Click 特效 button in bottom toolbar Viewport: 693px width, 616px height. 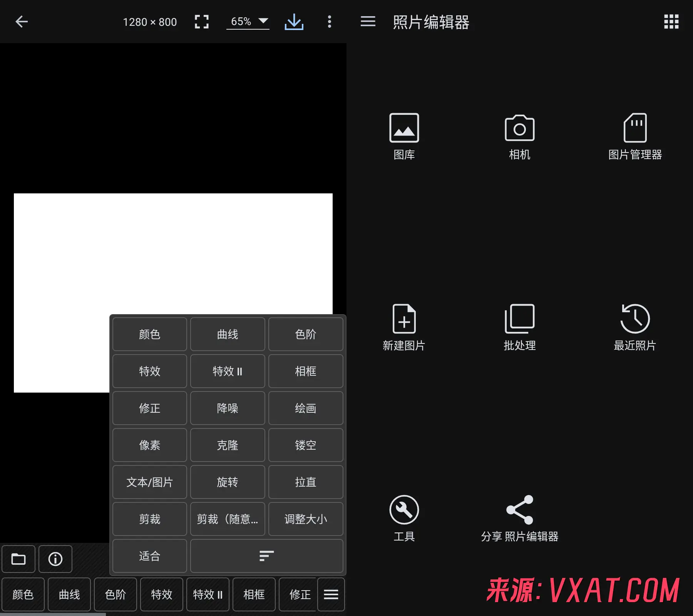click(162, 594)
